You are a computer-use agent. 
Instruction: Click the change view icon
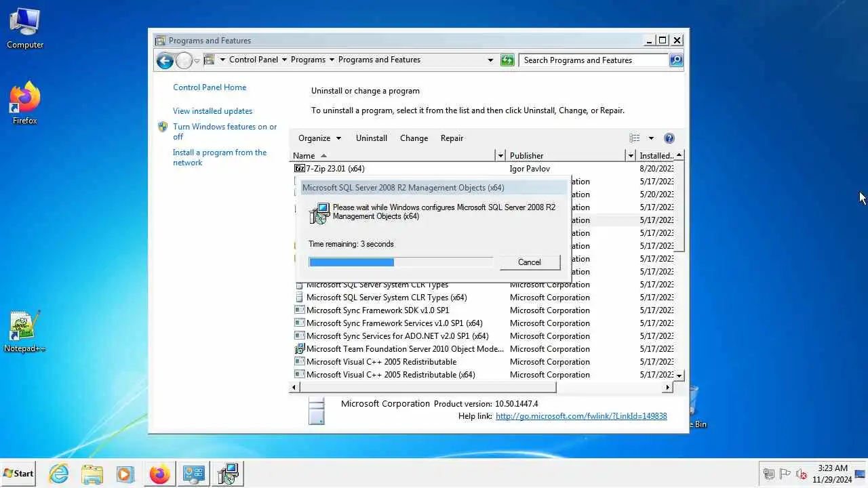point(635,138)
